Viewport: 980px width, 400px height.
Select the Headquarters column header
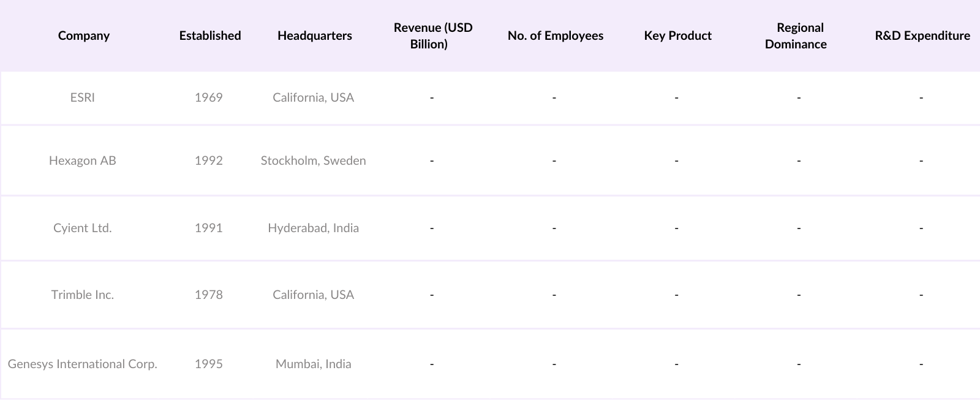click(x=314, y=36)
